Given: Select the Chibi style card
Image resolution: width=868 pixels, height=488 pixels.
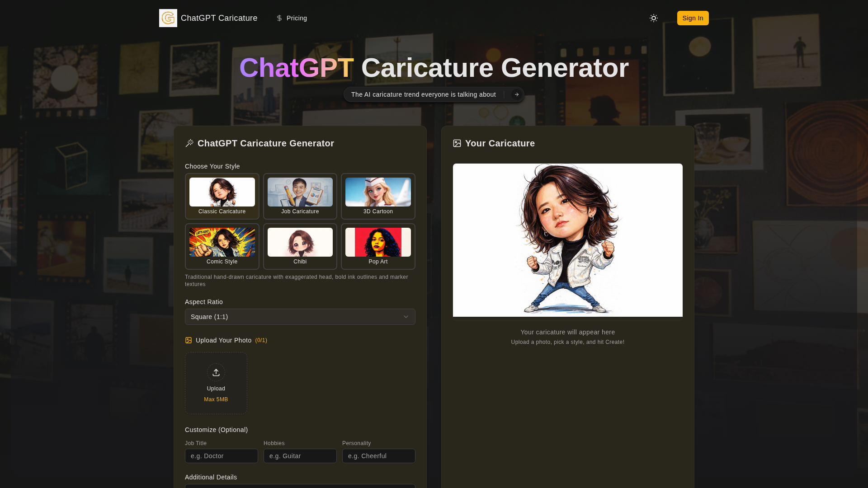Looking at the screenshot, I should pyautogui.click(x=300, y=246).
